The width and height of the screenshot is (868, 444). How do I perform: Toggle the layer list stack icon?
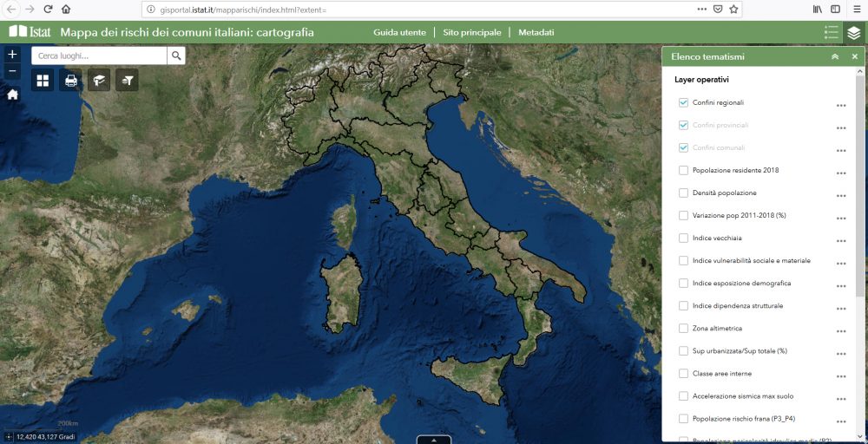click(x=854, y=33)
